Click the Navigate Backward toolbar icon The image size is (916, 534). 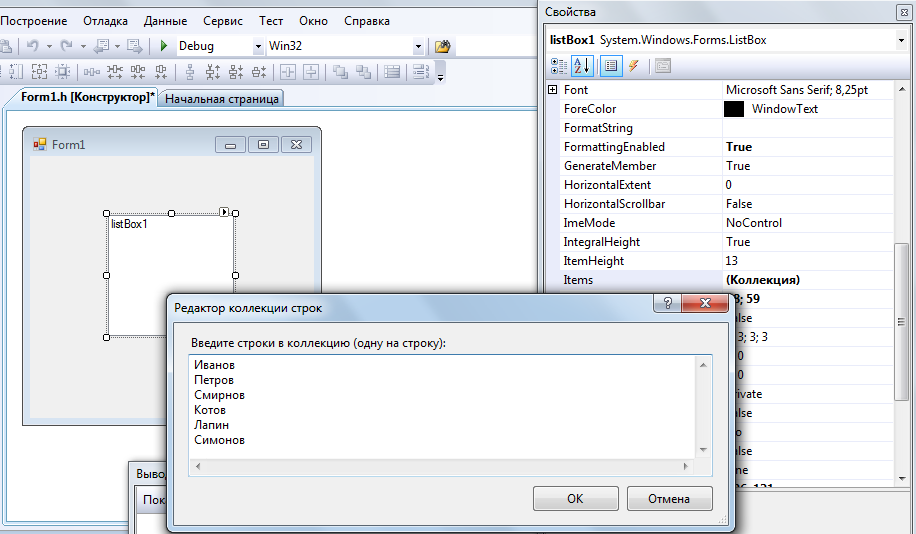pos(102,46)
